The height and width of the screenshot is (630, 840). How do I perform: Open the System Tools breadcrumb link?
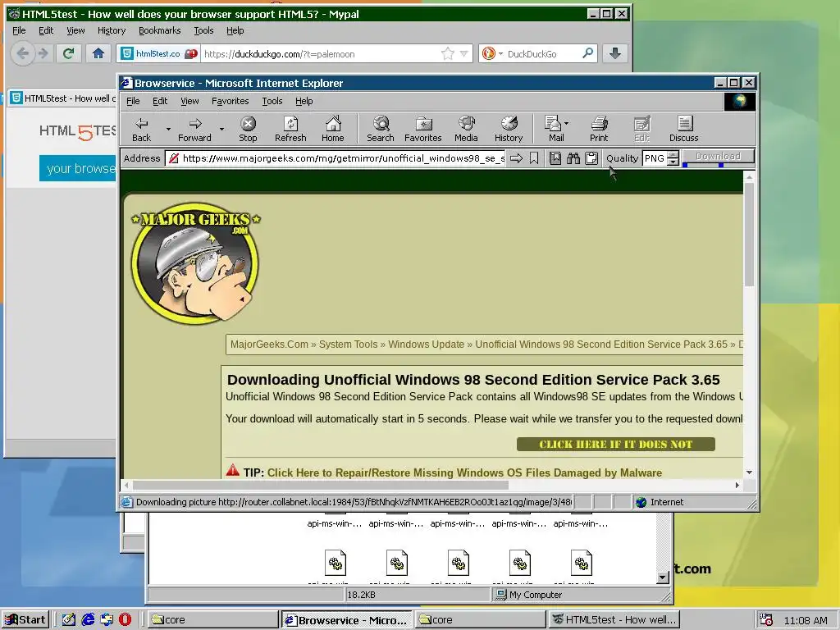coord(348,345)
